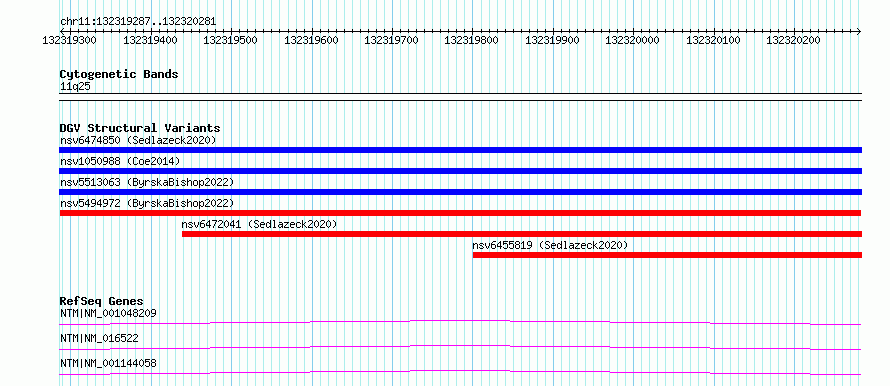Click the black cytogenetic band bar for 11q25
The height and width of the screenshot is (386, 890).
[460, 97]
